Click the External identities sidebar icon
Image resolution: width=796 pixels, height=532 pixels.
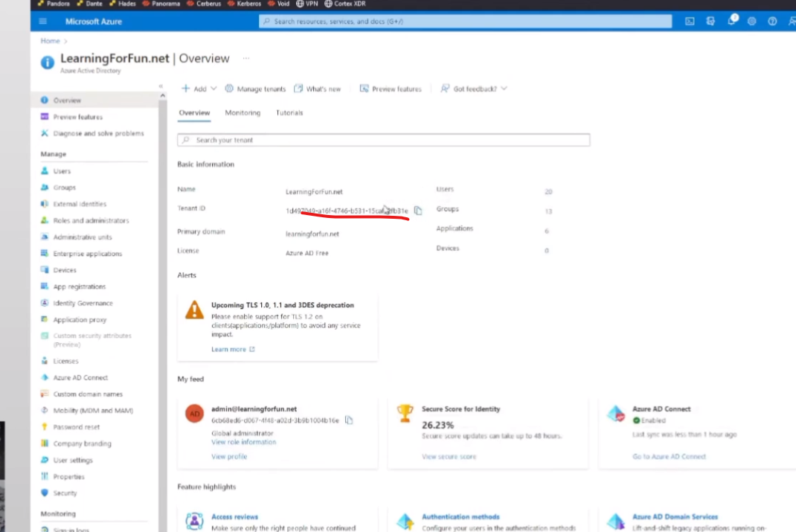tap(45, 204)
